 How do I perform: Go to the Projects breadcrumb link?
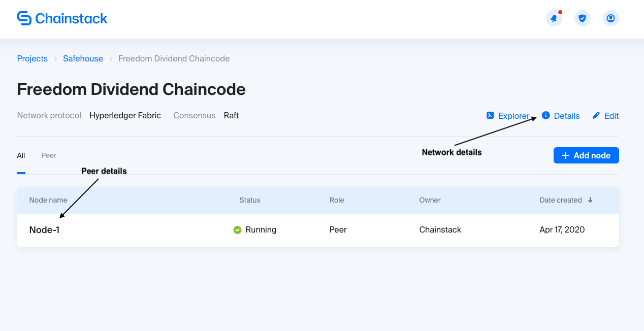pyautogui.click(x=32, y=59)
